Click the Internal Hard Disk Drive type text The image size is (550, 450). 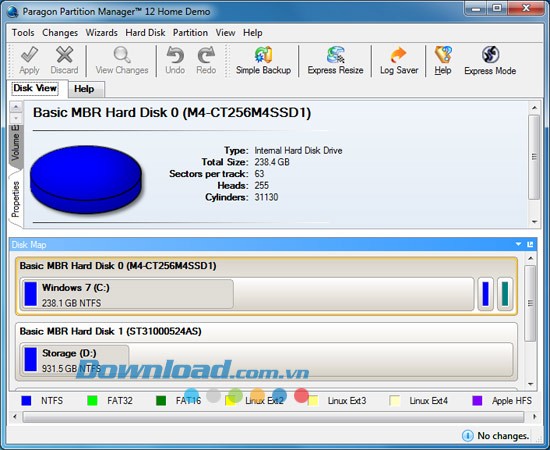tap(298, 150)
